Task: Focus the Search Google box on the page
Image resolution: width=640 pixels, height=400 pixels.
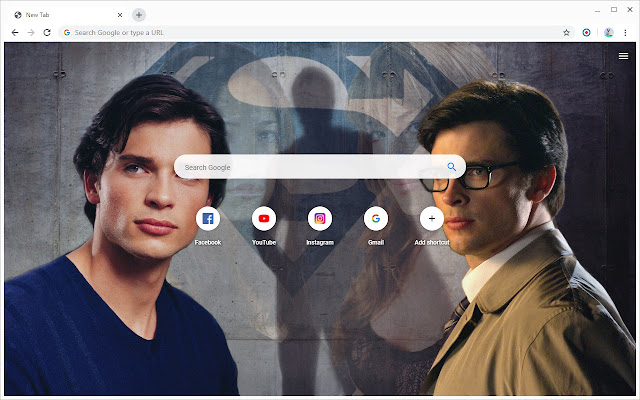Action: [320, 167]
